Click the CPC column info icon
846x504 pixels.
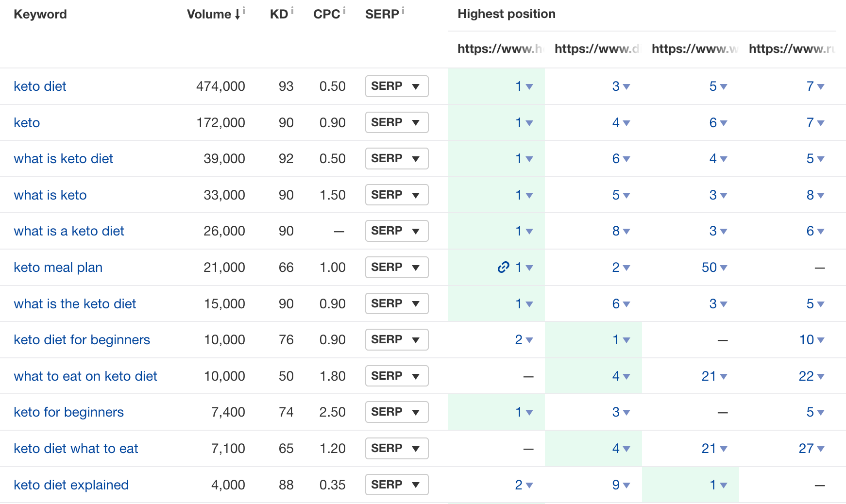click(x=344, y=10)
